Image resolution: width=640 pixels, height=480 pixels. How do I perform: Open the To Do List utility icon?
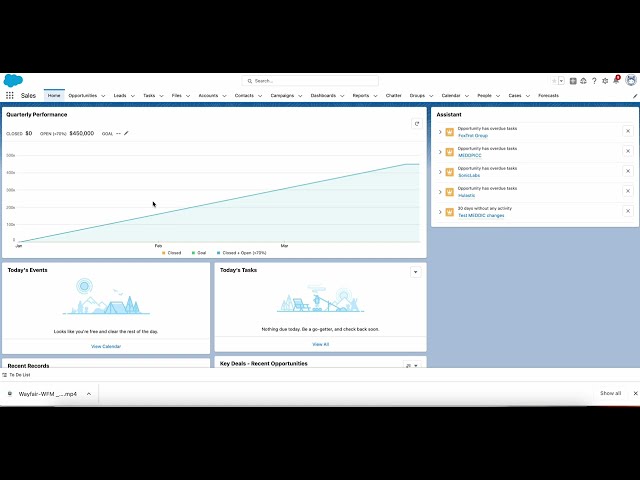tap(4, 375)
